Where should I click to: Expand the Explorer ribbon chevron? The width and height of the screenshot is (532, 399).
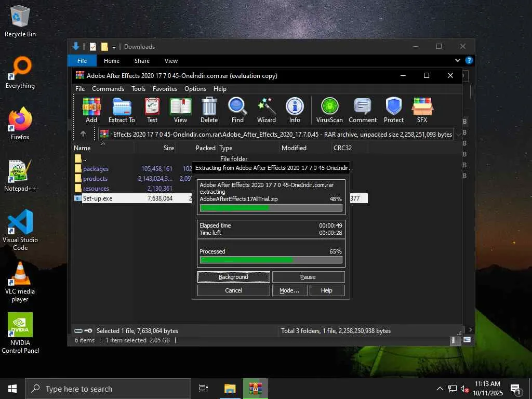[x=458, y=61]
